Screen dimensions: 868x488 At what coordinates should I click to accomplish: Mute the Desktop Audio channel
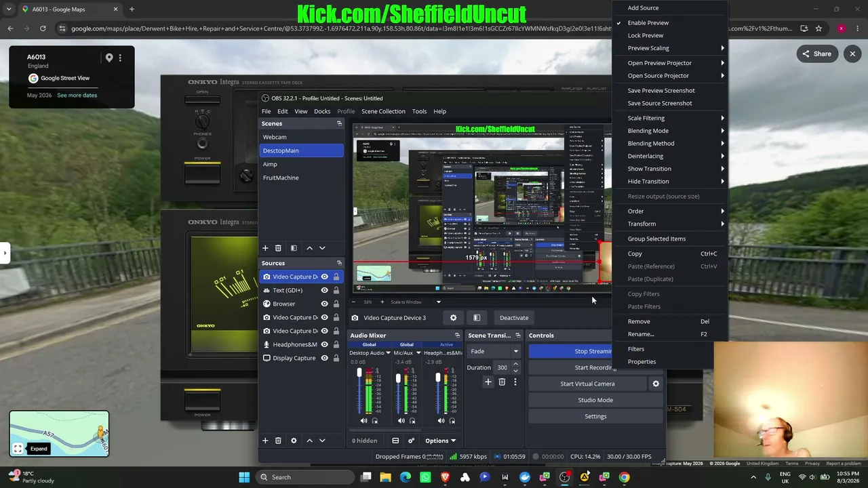click(x=364, y=421)
